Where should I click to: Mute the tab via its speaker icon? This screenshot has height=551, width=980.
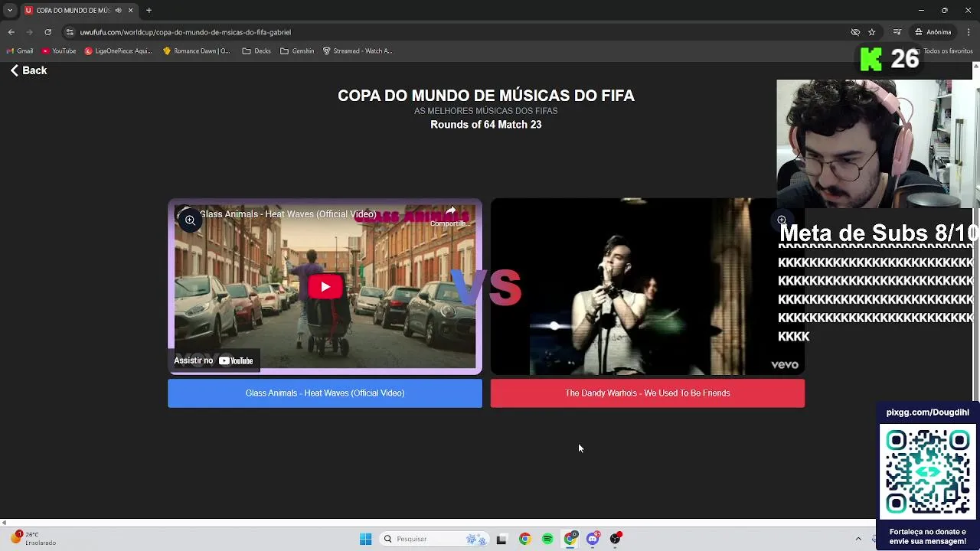click(118, 10)
